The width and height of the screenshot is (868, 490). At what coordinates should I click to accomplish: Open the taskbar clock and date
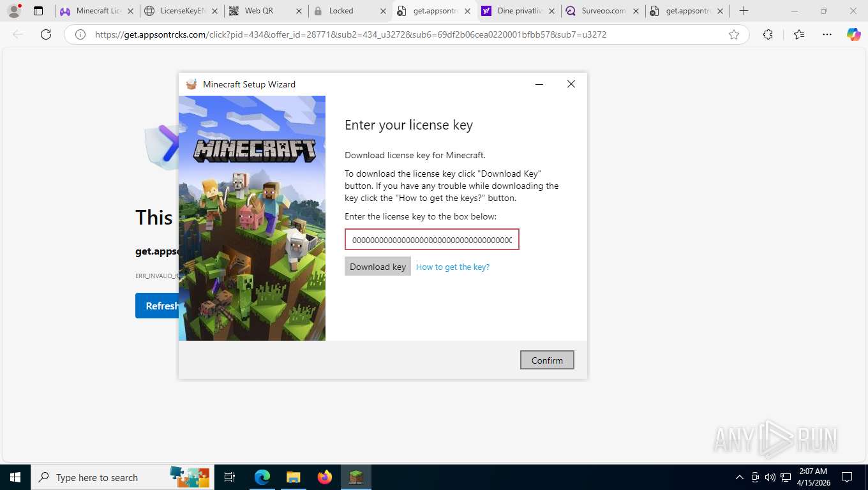pos(813,477)
